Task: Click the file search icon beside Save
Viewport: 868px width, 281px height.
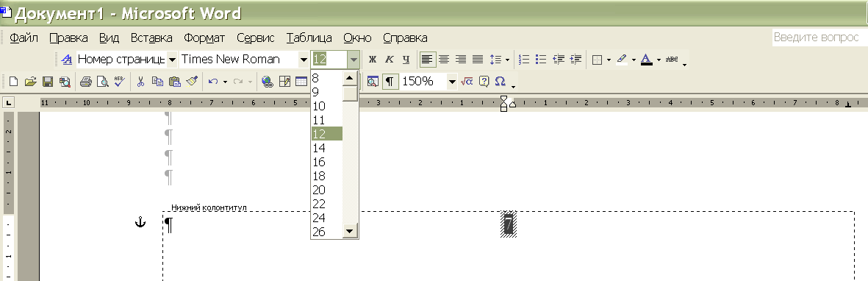Action: click(x=65, y=82)
